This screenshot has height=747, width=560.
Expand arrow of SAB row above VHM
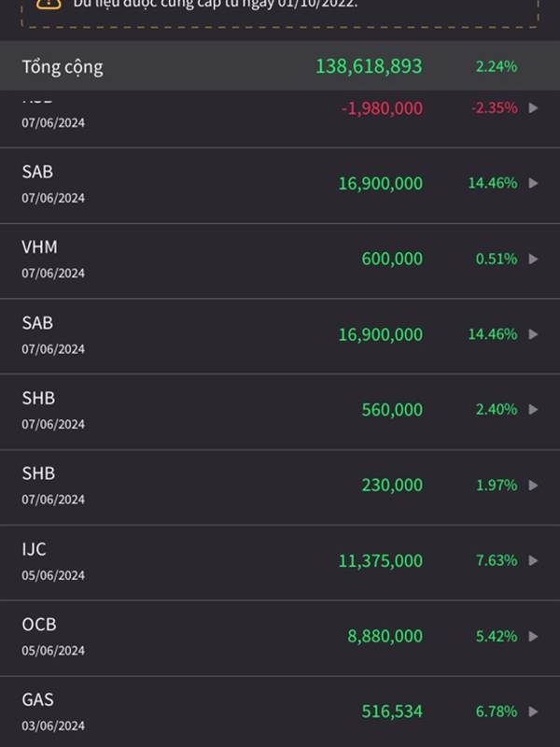click(533, 183)
